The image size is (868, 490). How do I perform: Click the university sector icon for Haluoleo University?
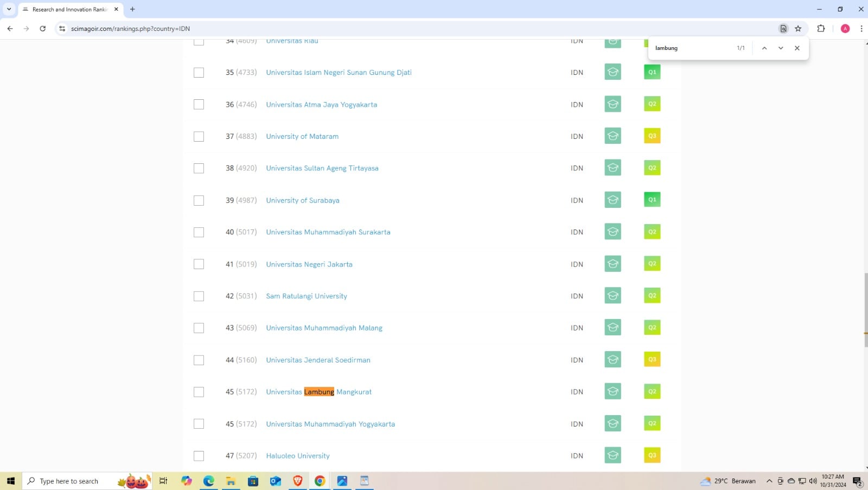[x=612, y=455]
